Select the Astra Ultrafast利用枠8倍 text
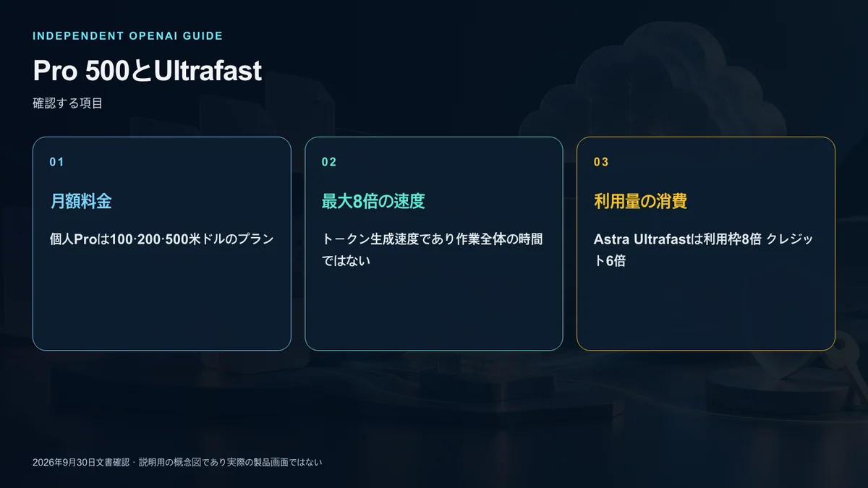This screenshot has height=488, width=868. click(677, 239)
